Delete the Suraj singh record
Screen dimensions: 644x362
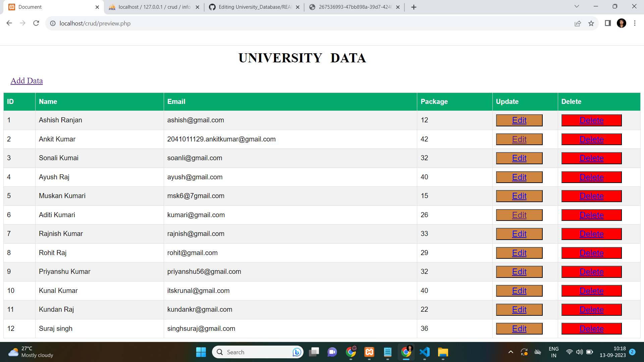pos(591,329)
